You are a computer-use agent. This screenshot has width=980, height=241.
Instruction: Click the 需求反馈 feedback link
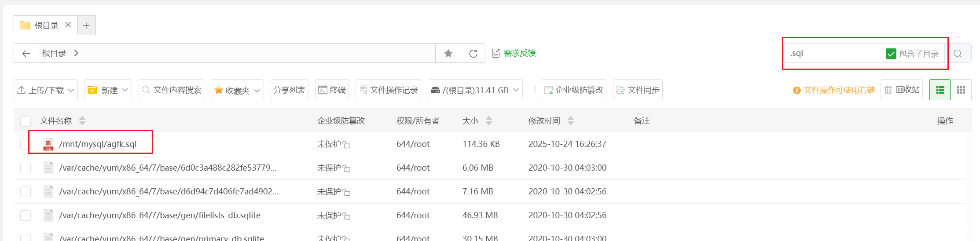point(514,53)
